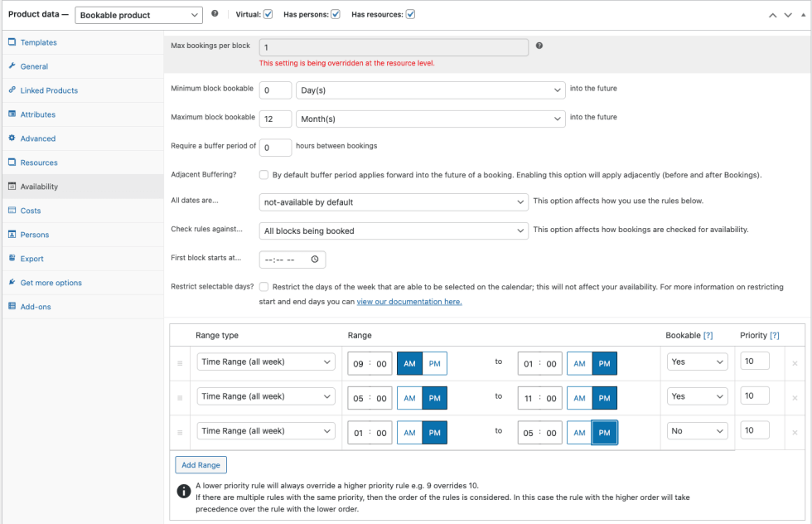Click the Get more options plugin icon
812x524 pixels.
point(12,282)
